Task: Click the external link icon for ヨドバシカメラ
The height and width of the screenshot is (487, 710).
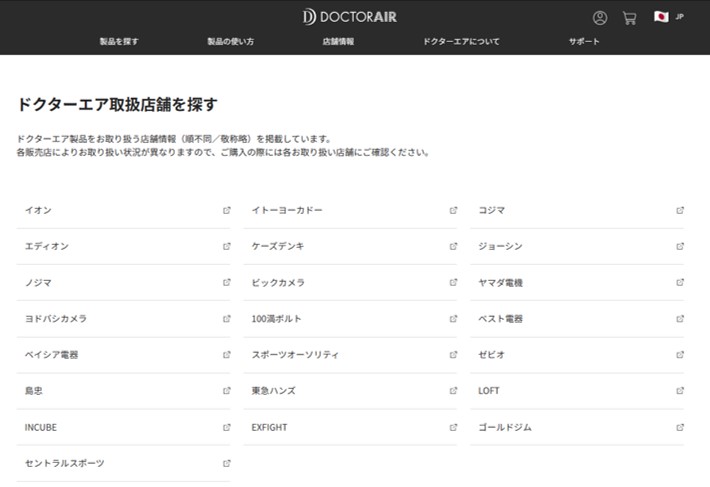Action: coord(226,319)
